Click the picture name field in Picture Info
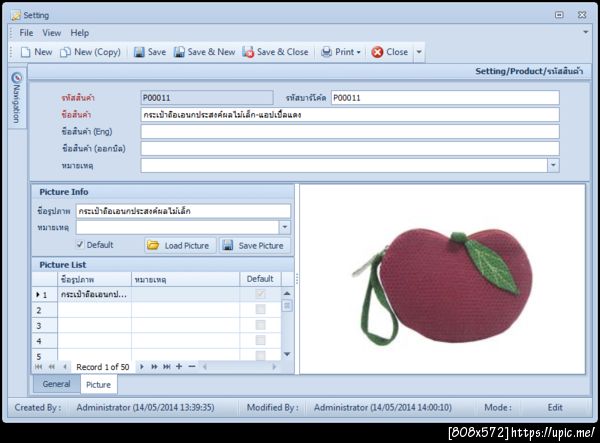This screenshot has width=600, height=443. point(183,211)
